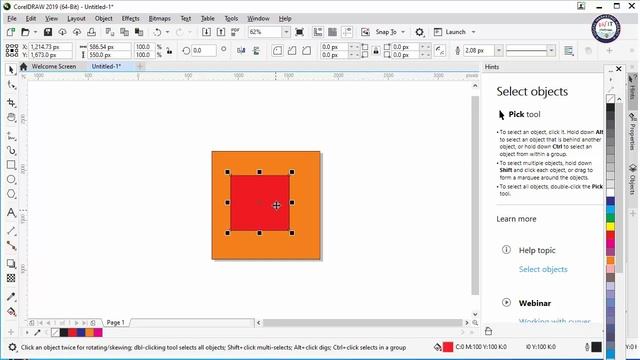
Task: Open the Help menu
Action: [285, 18]
